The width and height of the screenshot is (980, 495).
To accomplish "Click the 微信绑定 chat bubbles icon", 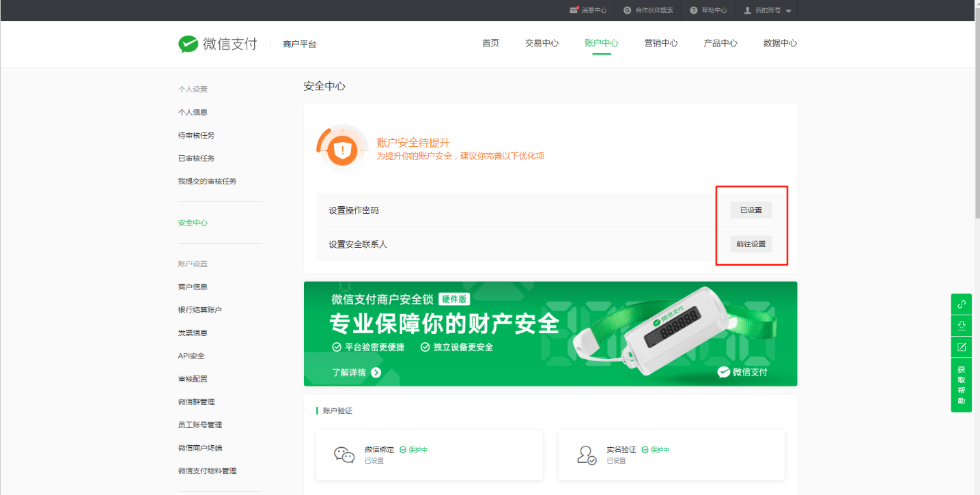I will (x=344, y=455).
